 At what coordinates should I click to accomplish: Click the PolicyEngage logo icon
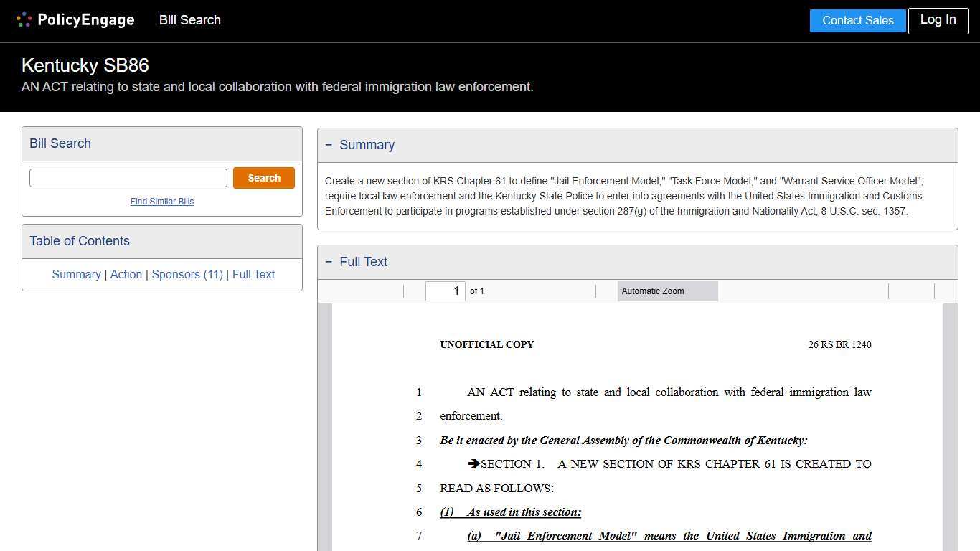tap(24, 19)
